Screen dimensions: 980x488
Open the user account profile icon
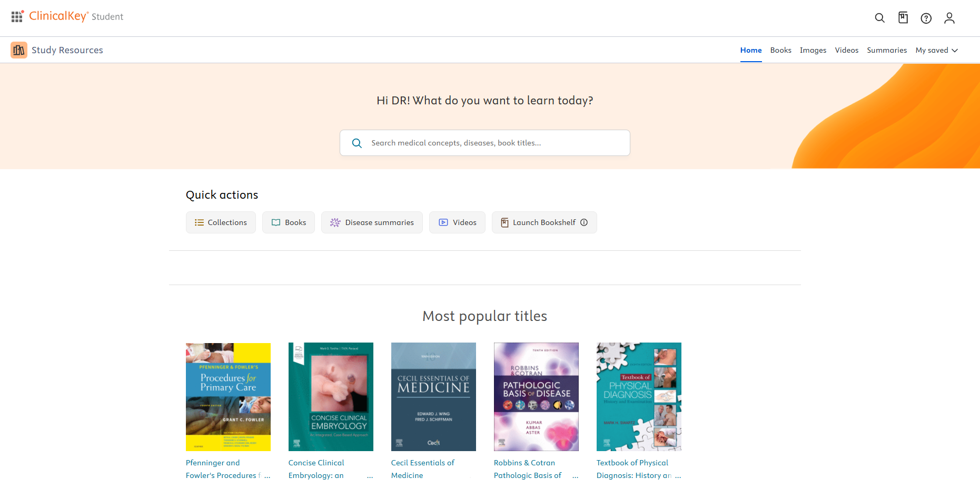coord(949,18)
